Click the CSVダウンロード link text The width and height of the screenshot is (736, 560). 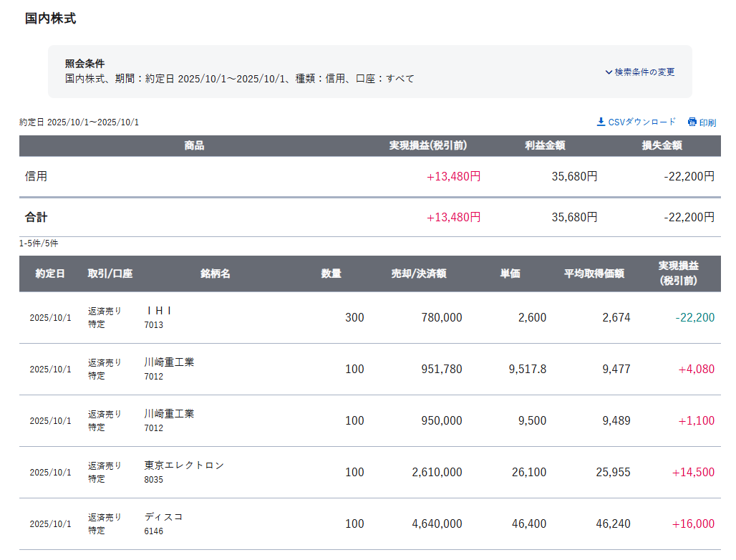pyautogui.click(x=641, y=122)
